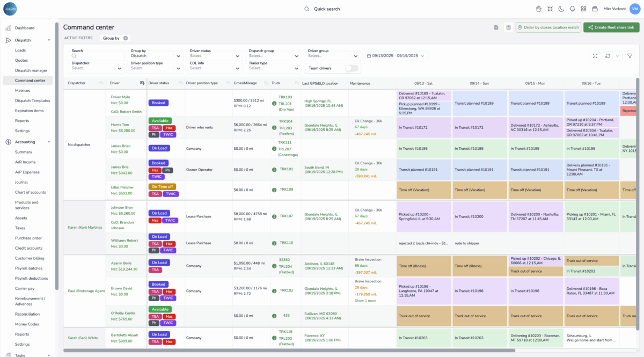The height and width of the screenshot is (357, 644).
Task: Open the apps grid icon
Action: click(x=583, y=9)
